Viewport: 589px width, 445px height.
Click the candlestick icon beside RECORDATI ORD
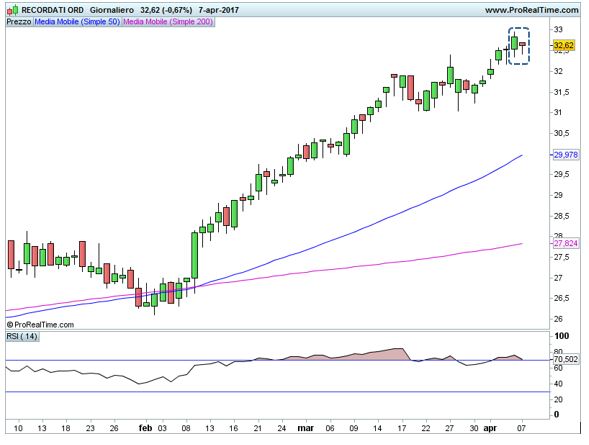[12, 10]
